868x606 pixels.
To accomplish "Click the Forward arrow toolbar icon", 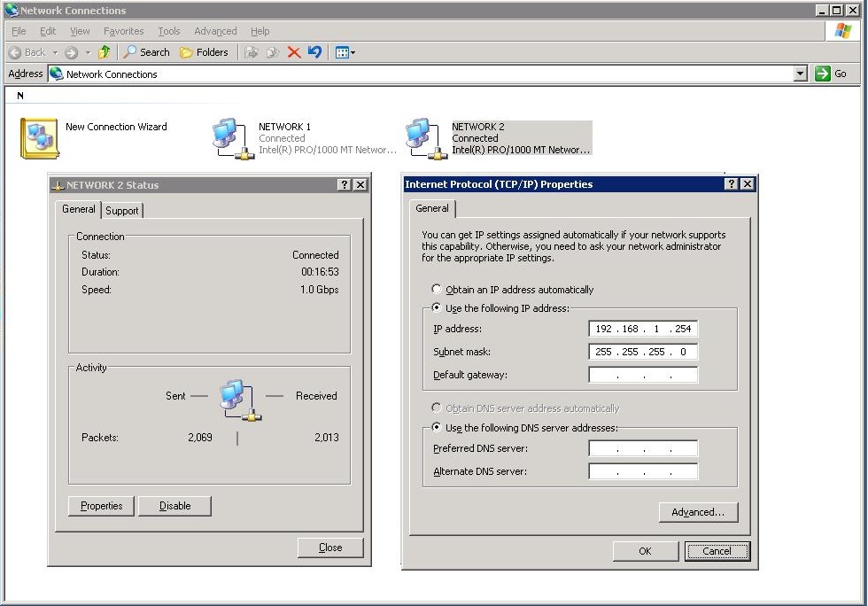I will point(71,52).
